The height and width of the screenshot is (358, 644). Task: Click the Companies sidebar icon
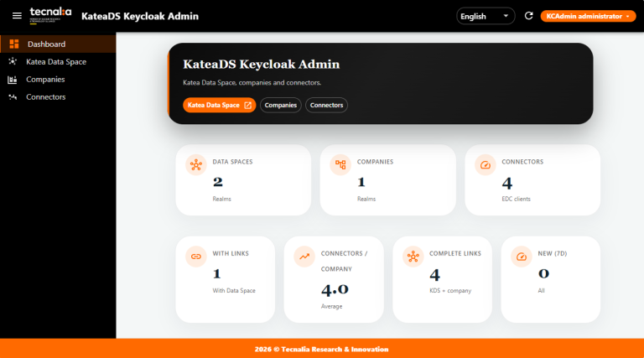coord(13,80)
